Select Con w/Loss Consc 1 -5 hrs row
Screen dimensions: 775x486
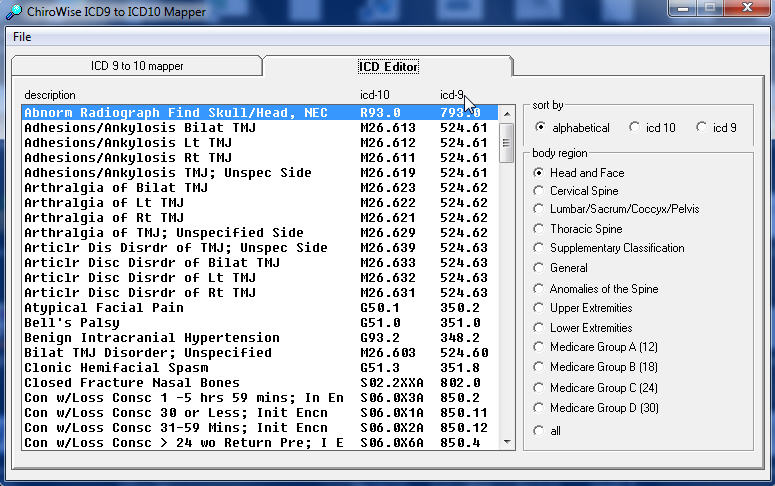click(260, 398)
